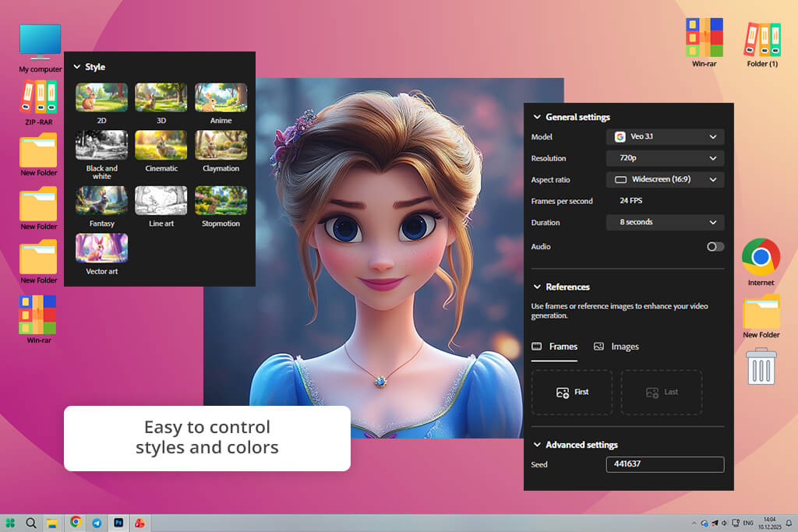798x532 pixels.
Task: Pick the Cinematic style thumbnail
Action: (x=161, y=145)
